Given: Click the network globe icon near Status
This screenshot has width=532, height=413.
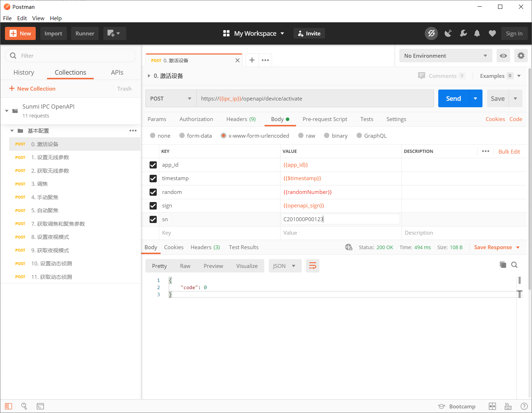Looking at the screenshot, I should click(349, 247).
